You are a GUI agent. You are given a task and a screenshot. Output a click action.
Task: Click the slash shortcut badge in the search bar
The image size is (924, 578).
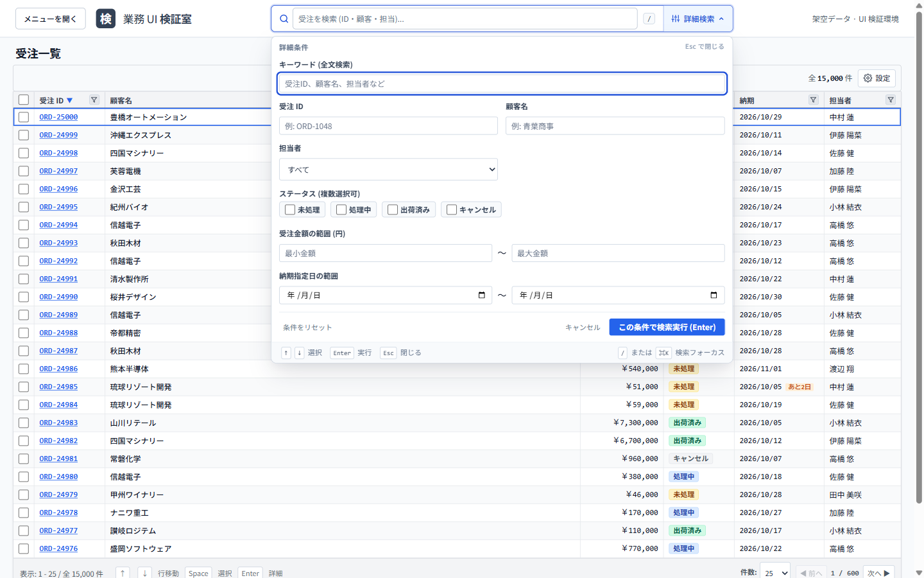[649, 19]
